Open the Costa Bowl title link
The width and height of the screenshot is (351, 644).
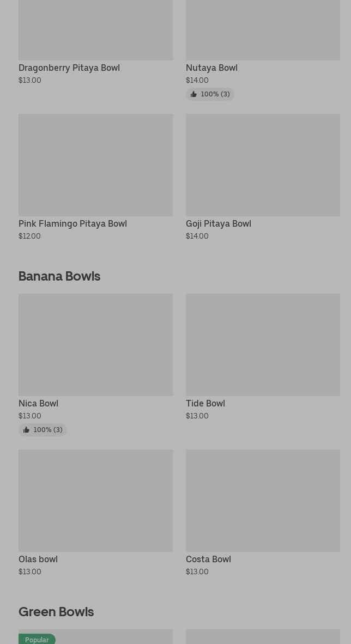coord(208,559)
